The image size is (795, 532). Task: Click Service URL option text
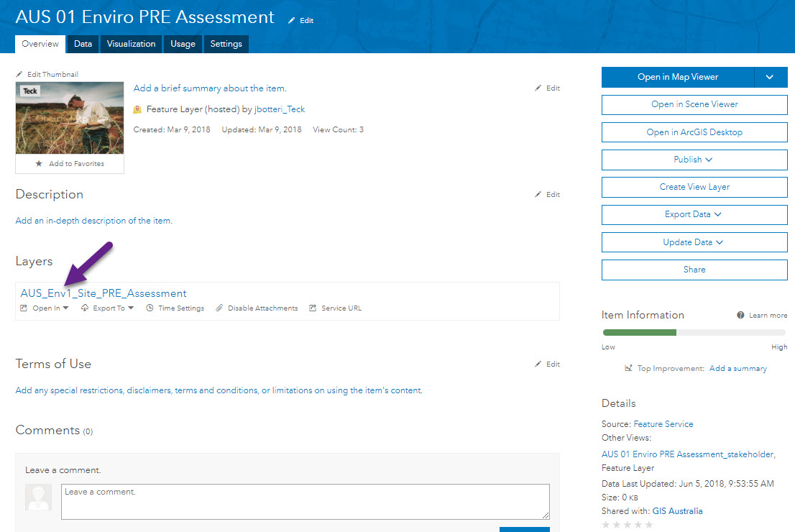click(x=341, y=308)
